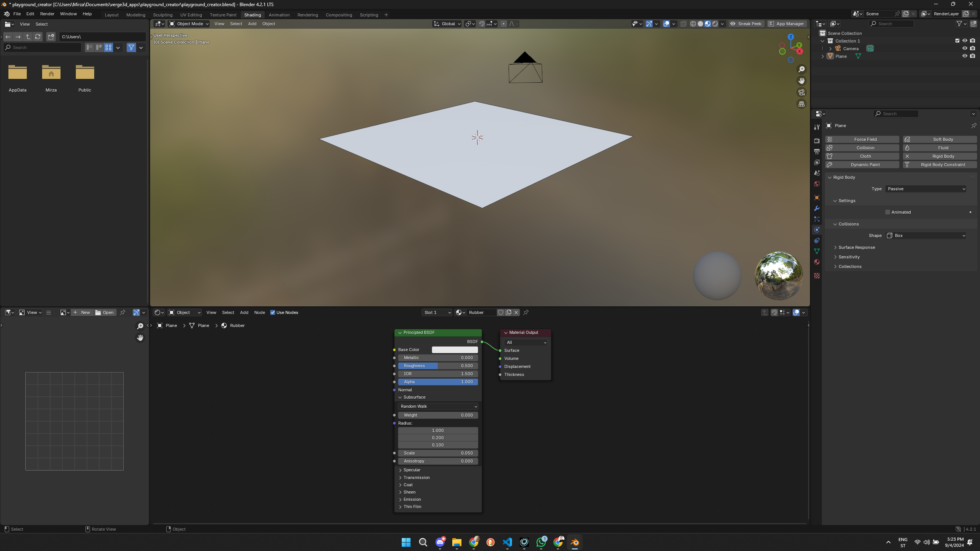Open the Particles properties tab

tap(817, 219)
